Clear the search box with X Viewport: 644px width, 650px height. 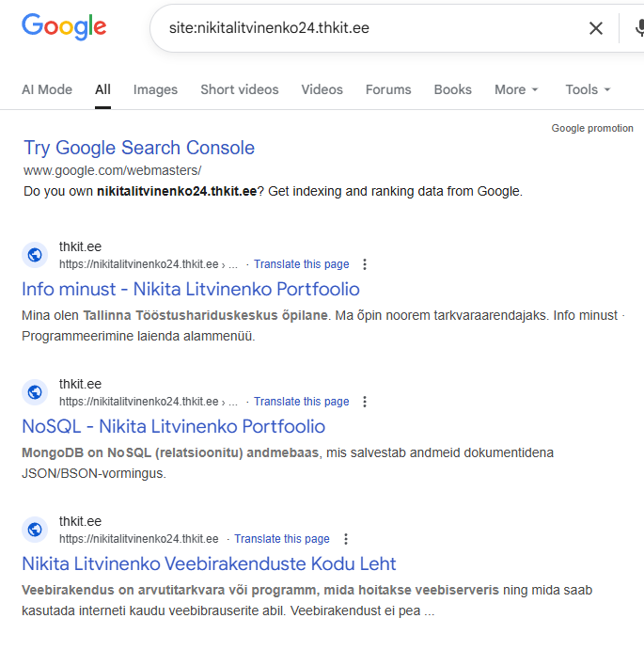(596, 28)
